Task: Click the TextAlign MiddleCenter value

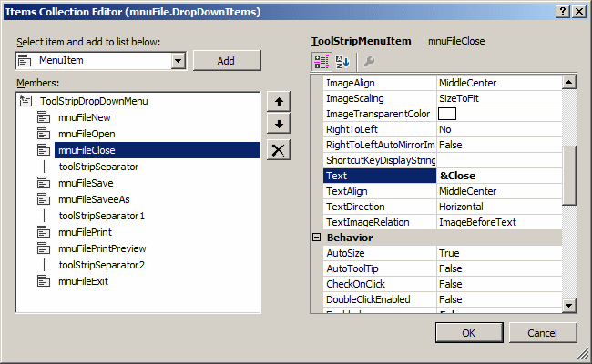Action: 468,191
